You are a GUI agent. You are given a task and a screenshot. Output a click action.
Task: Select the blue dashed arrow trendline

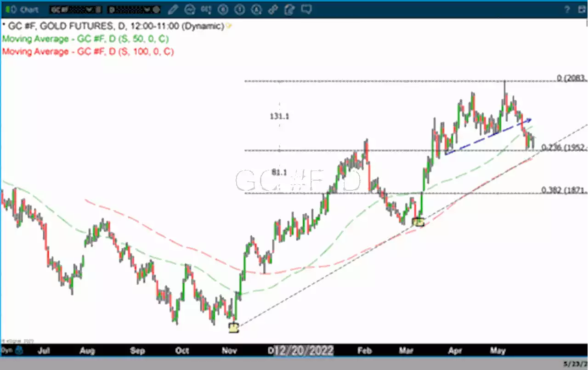tap(488, 137)
